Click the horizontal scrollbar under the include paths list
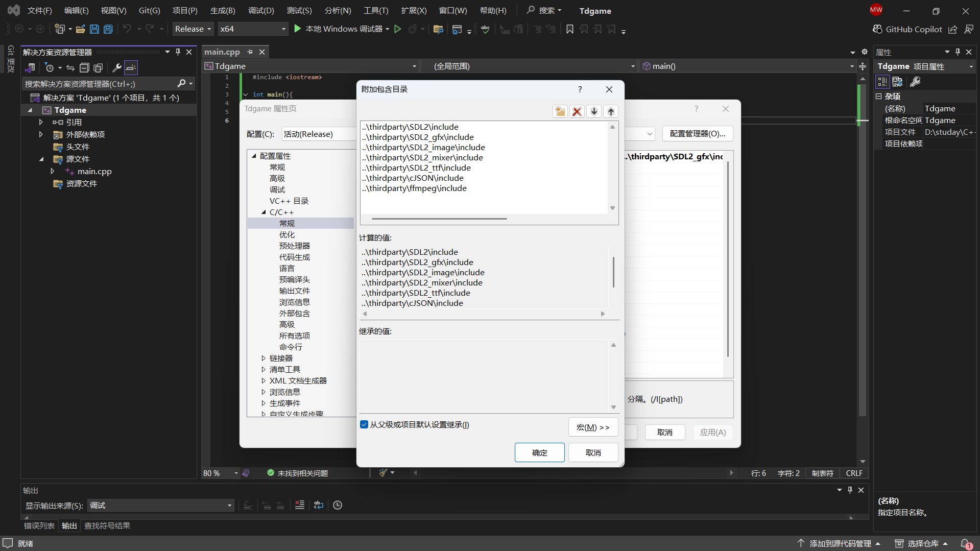The width and height of the screenshot is (980, 551). point(439,219)
